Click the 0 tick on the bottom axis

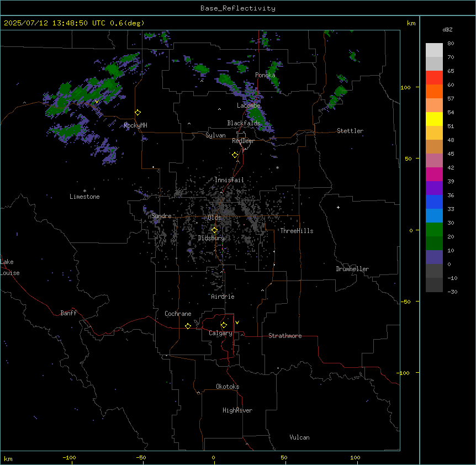pos(213,457)
